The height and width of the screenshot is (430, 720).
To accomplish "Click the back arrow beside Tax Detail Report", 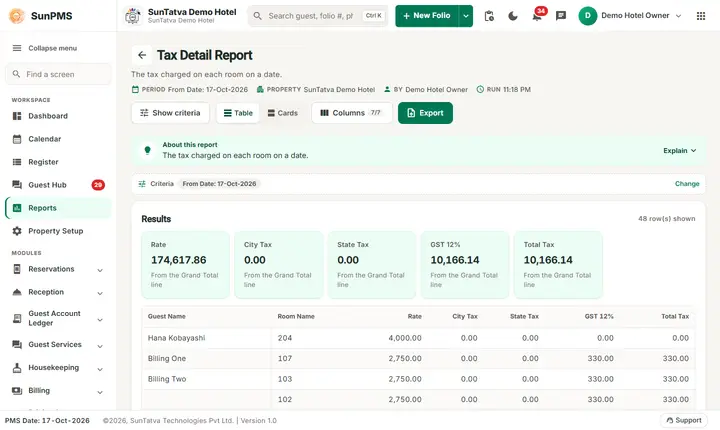I will (142, 55).
